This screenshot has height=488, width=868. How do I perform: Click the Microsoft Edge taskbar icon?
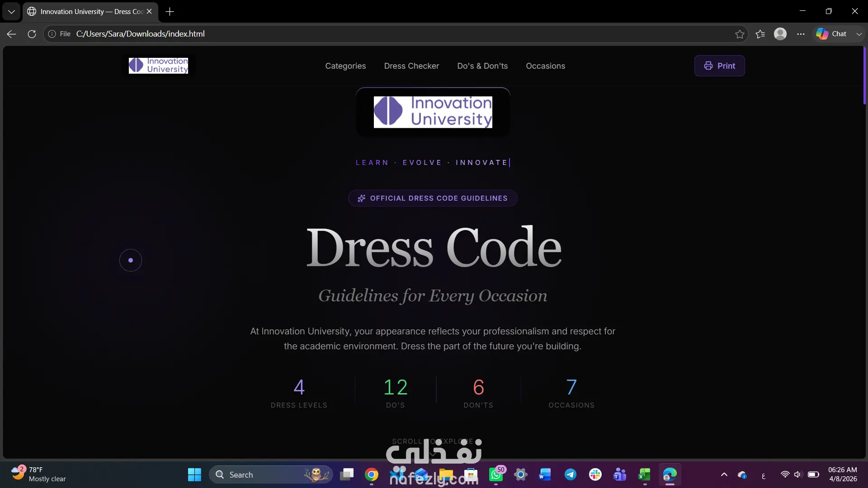coord(670,474)
